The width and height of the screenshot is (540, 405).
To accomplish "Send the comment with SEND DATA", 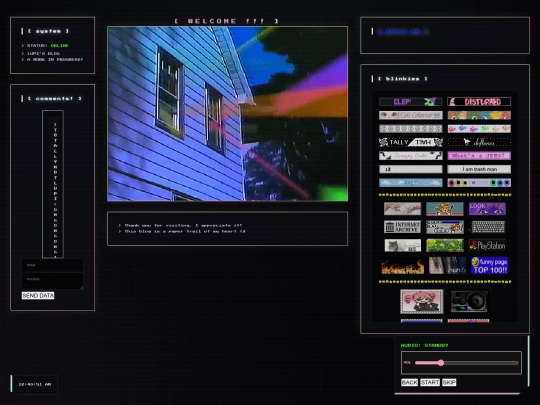I will tap(38, 295).
